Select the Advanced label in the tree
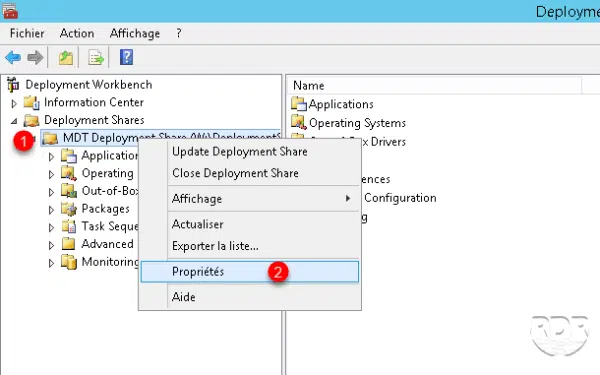 point(107,244)
